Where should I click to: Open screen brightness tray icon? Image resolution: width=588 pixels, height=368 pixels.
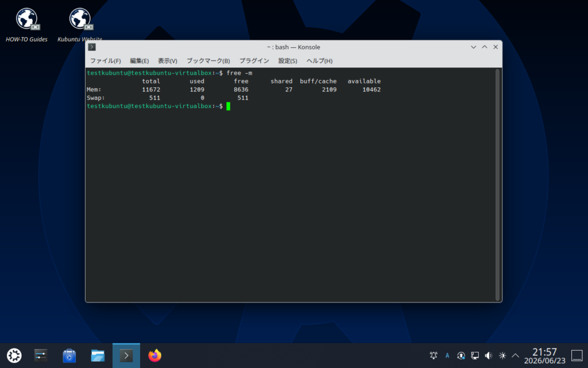(x=502, y=355)
